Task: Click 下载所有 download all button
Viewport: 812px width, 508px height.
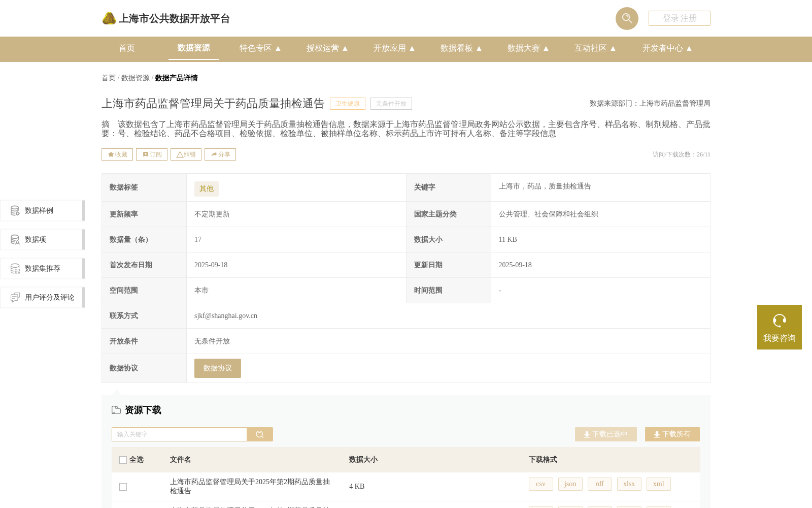Action: [672, 434]
